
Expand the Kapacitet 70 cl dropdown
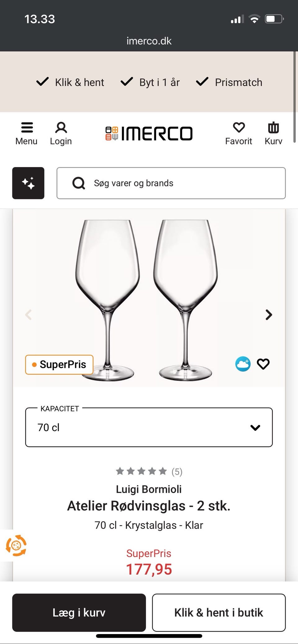[x=149, y=427]
